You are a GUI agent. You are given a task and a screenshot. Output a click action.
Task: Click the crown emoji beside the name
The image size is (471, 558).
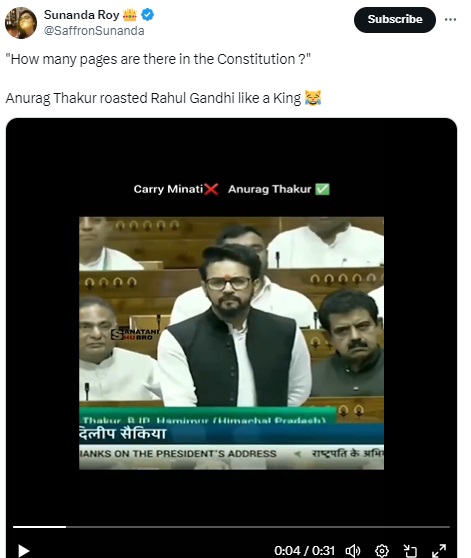[x=129, y=15]
